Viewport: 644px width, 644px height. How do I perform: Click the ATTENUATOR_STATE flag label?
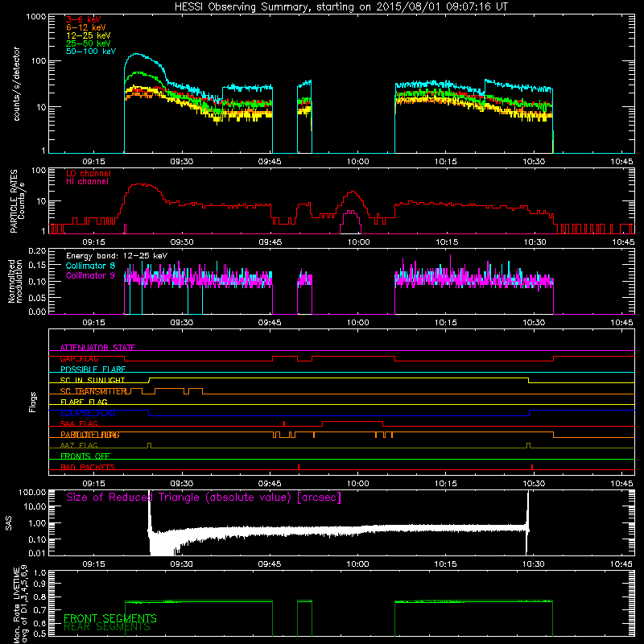(x=97, y=348)
